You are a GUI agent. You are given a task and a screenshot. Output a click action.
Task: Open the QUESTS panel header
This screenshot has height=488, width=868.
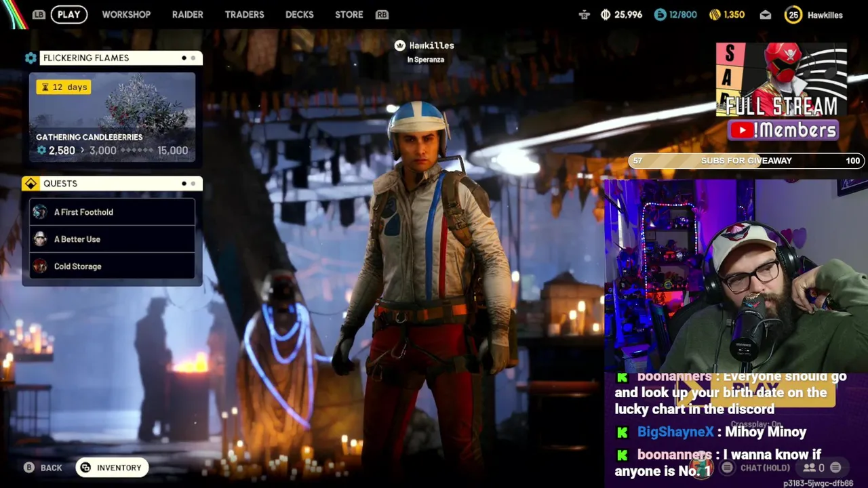121,184
